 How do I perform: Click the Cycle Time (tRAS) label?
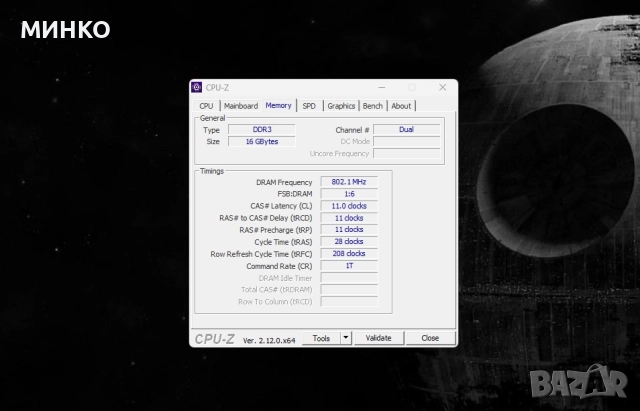pyautogui.click(x=283, y=242)
